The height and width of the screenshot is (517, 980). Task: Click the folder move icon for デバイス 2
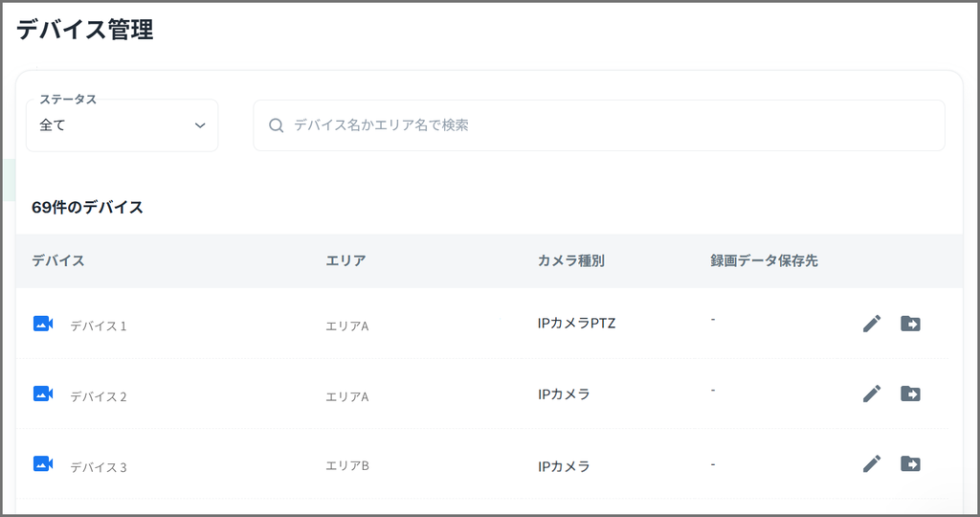click(910, 393)
